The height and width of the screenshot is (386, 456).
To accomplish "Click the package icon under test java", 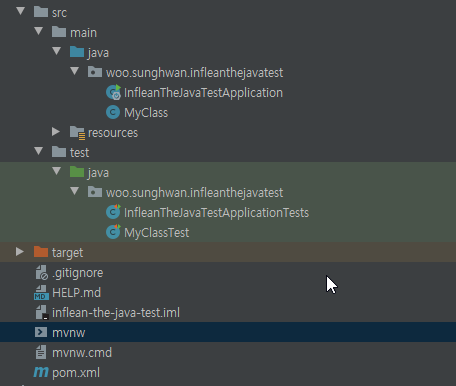I will (95, 192).
